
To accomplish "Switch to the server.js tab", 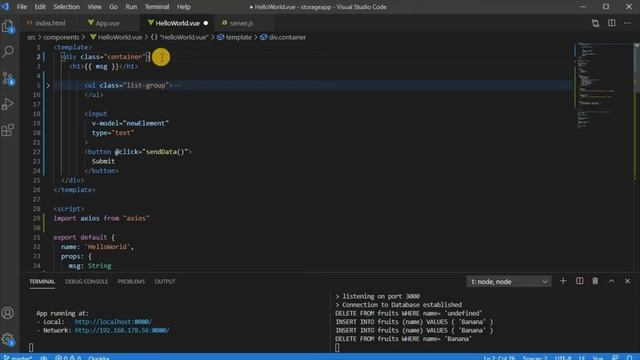I will point(241,23).
